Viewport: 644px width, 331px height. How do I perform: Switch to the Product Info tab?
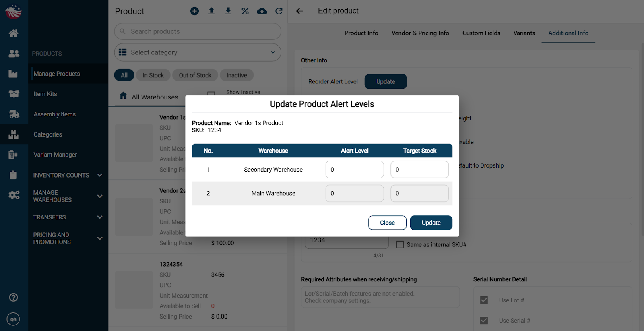[361, 33]
